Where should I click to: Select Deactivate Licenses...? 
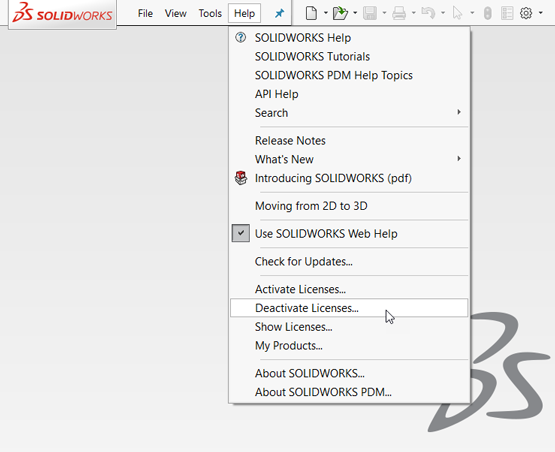coord(349,308)
